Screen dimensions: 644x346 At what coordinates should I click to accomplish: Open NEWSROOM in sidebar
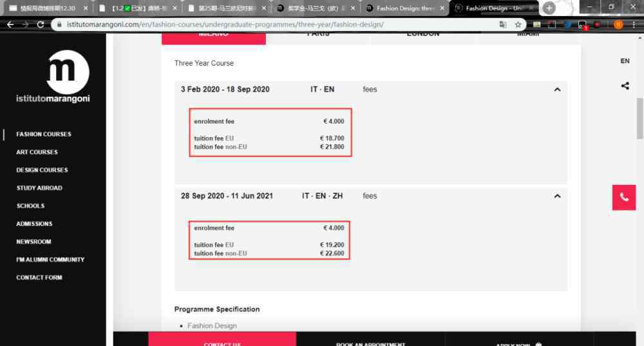coord(33,242)
